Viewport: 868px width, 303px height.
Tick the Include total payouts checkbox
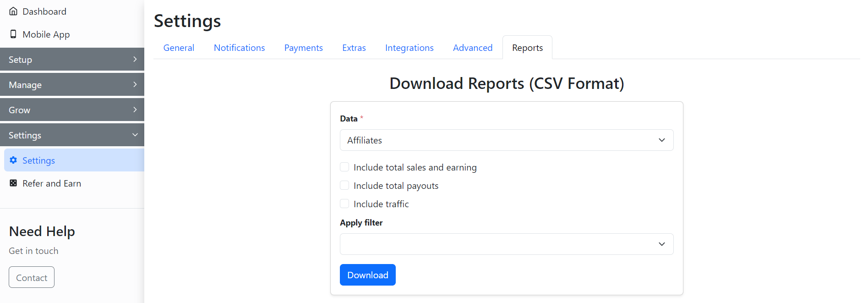[344, 186]
